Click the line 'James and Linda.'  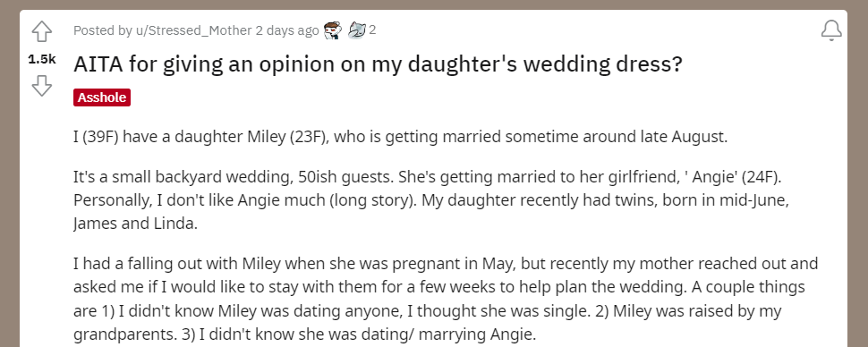pyautogui.click(x=134, y=224)
